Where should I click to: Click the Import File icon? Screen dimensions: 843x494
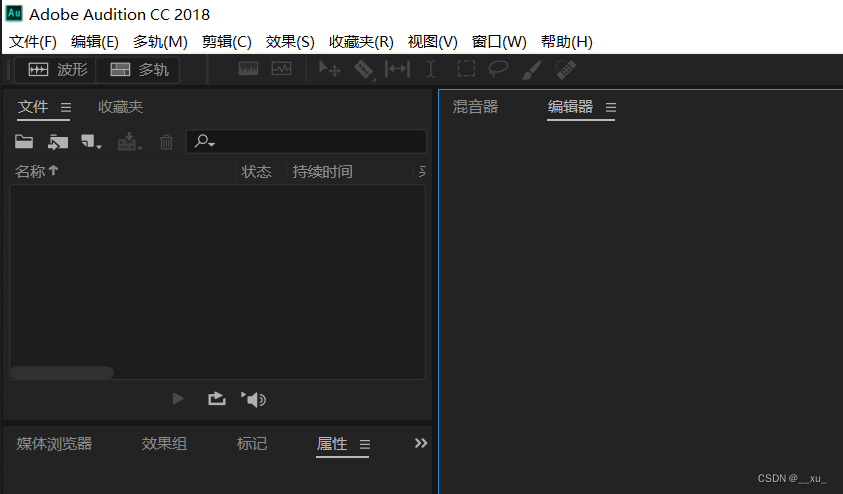coord(58,142)
